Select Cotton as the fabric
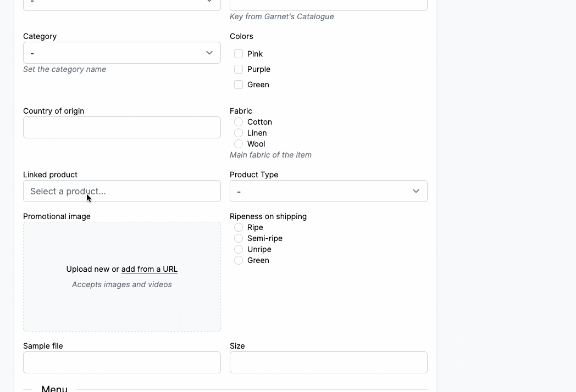 239,122
